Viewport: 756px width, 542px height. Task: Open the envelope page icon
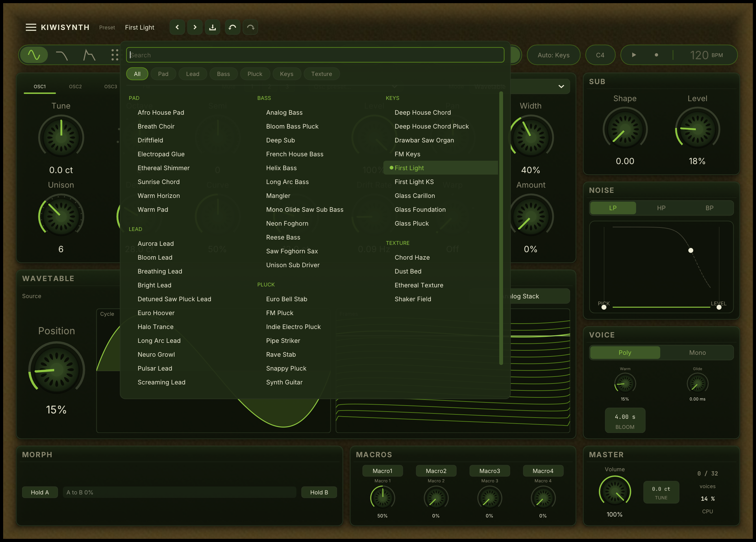89,55
